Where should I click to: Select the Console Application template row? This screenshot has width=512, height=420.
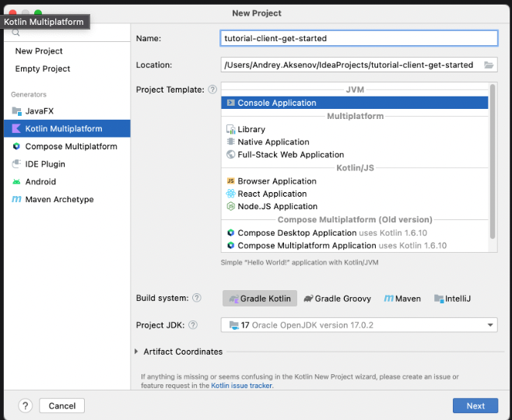pyautogui.click(x=355, y=103)
